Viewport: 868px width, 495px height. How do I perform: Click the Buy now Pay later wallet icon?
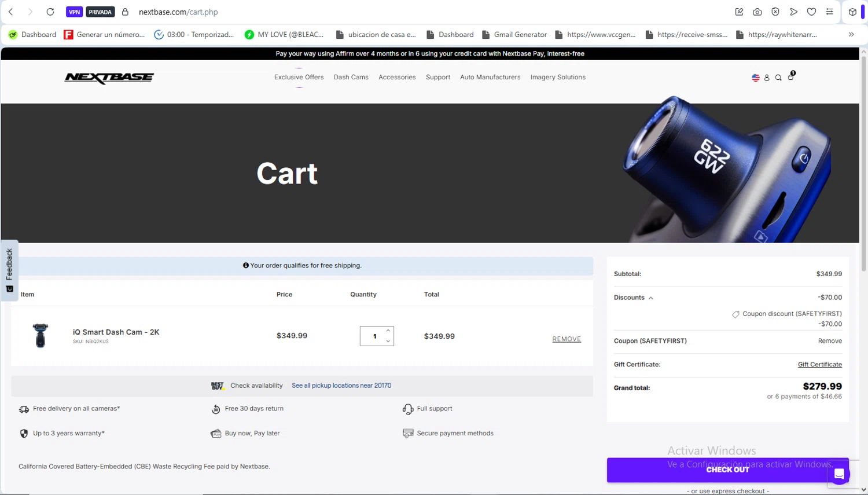tap(216, 434)
